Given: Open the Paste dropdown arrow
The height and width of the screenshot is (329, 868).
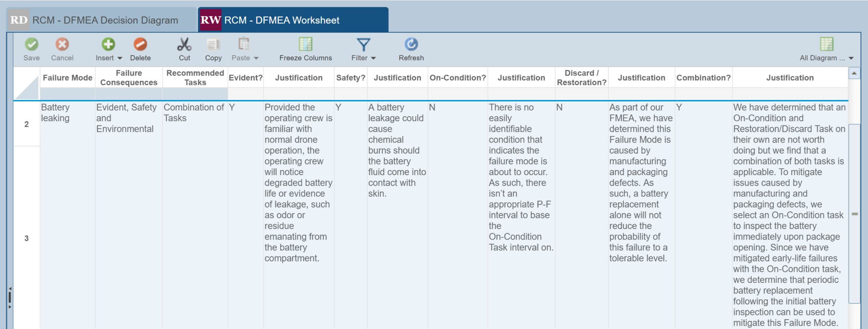Looking at the screenshot, I should [x=256, y=58].
